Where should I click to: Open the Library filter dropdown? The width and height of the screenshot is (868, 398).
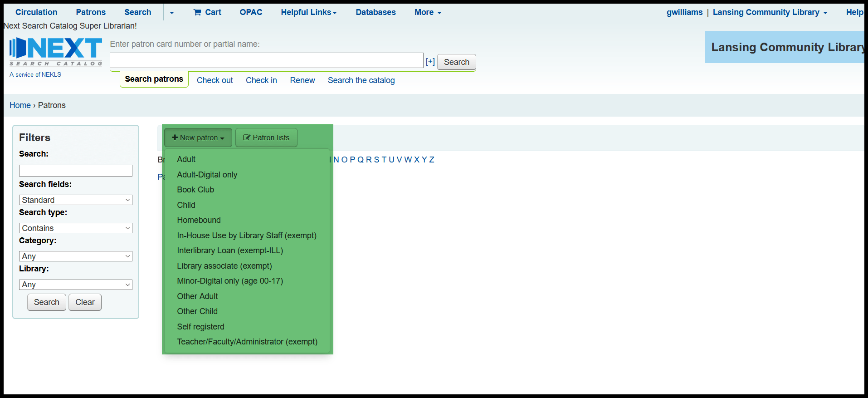[76, 285]
